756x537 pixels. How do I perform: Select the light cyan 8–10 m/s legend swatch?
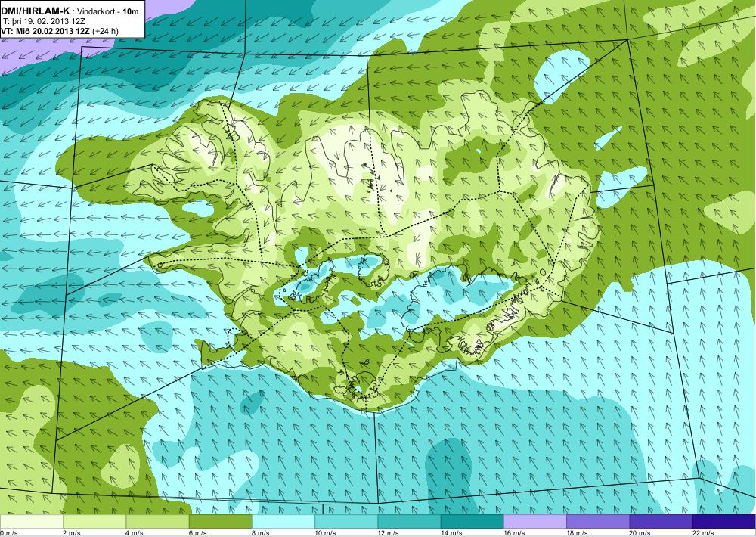[x=283, y=522]
